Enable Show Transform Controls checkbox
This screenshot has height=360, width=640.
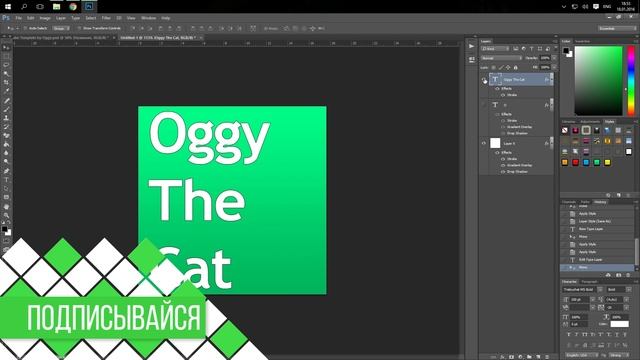[x=79, y=29]
